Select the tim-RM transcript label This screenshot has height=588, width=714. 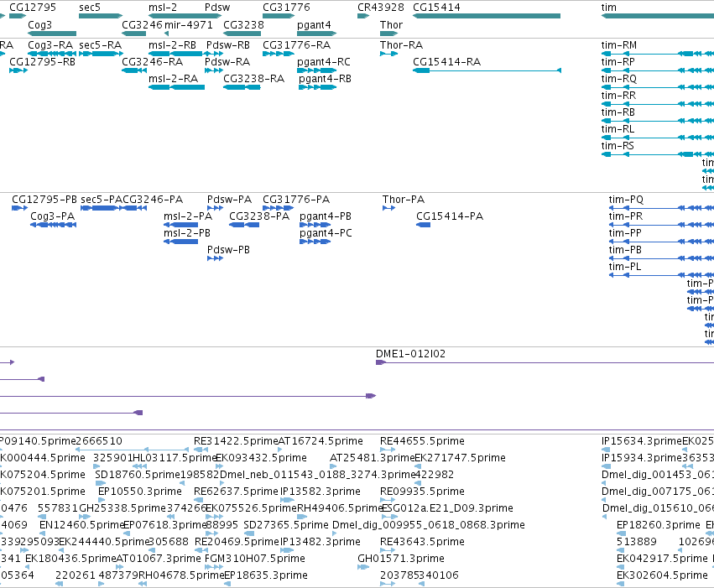[x=619, y=45]
